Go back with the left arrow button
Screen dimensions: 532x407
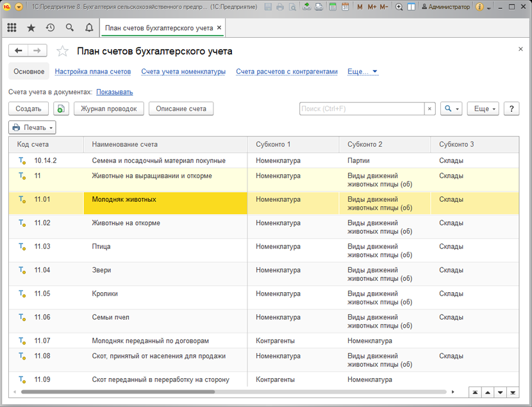click(19, 51)
